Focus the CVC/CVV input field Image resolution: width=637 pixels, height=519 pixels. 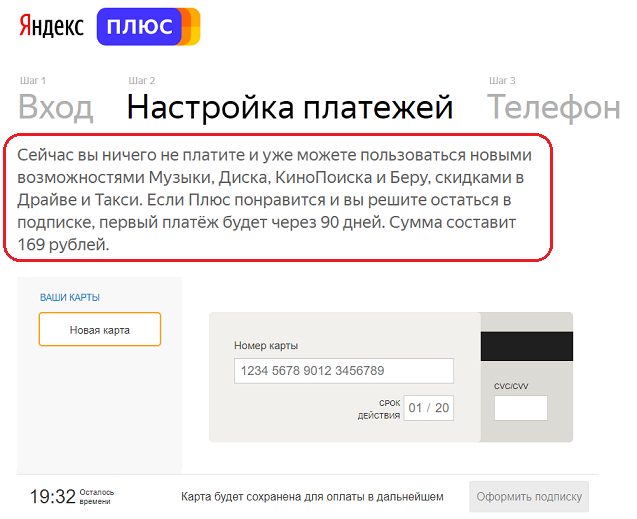(x=521, y=408)
